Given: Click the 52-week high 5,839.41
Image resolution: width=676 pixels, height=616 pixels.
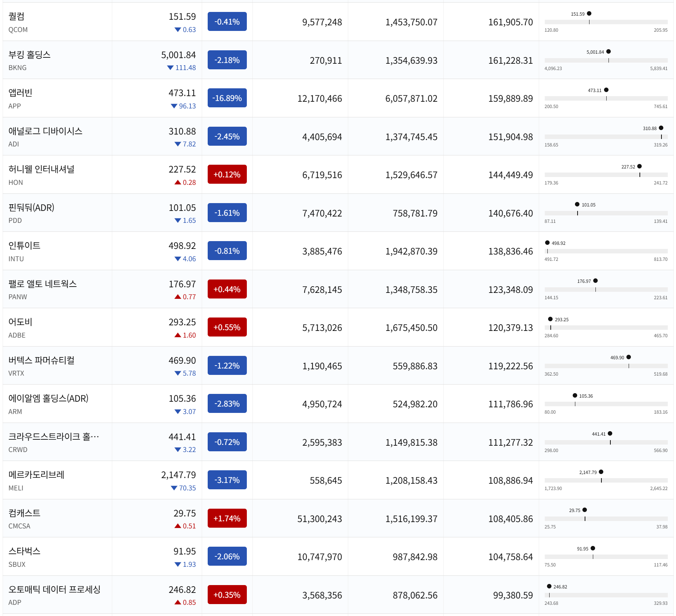Looking at the screenshot, I should 659,69.
